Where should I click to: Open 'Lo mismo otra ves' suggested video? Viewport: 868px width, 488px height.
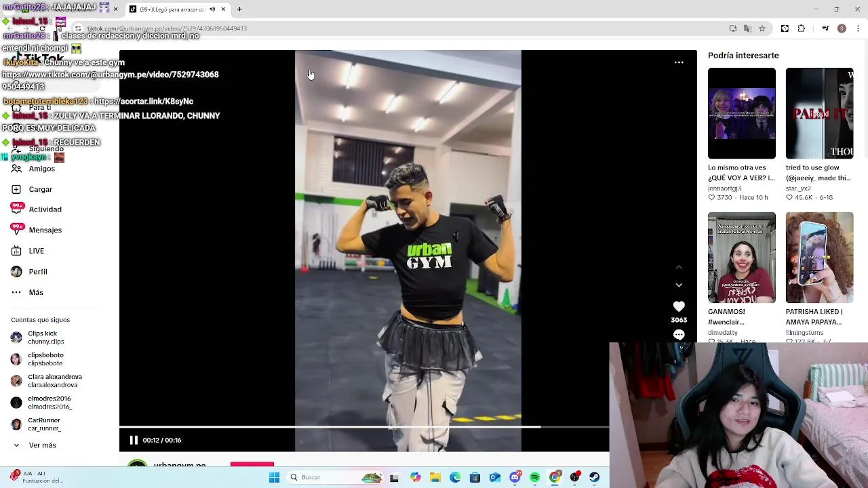742,113
